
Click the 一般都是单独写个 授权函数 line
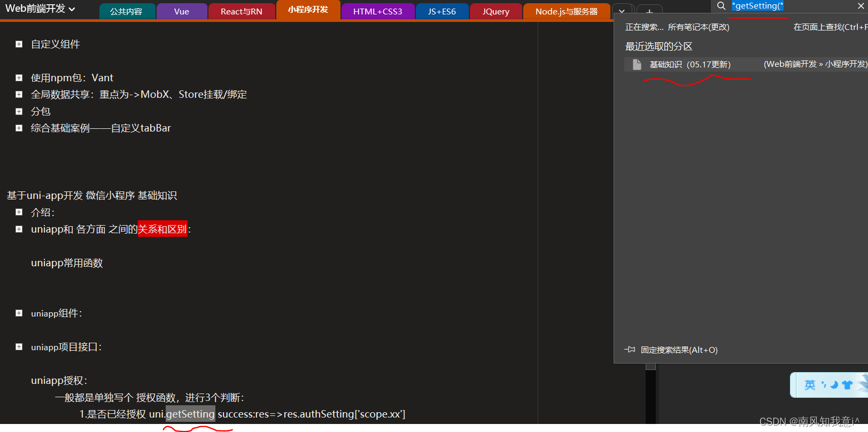click(150, 398)
